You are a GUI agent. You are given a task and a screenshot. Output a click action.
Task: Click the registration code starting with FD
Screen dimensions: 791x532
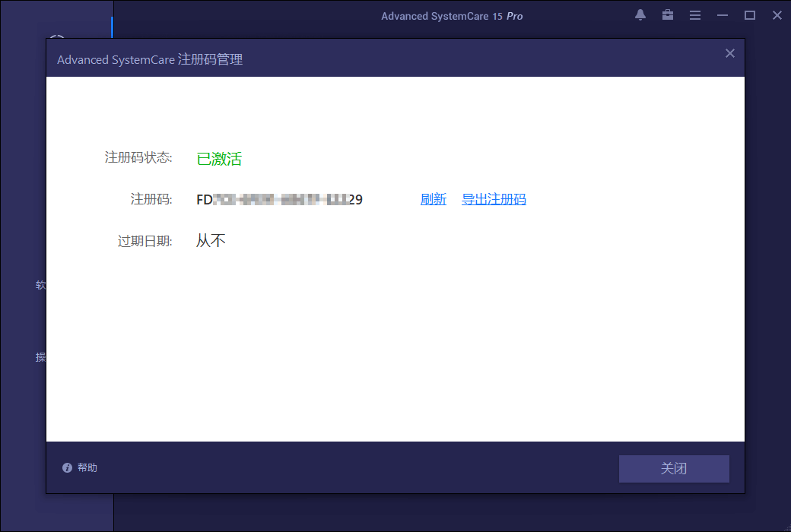[279, 200]
